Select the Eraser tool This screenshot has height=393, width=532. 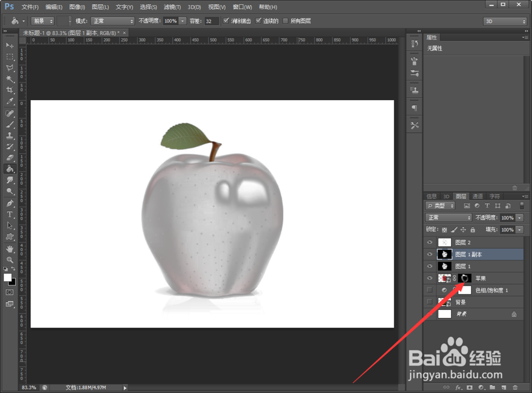(10, 158)
